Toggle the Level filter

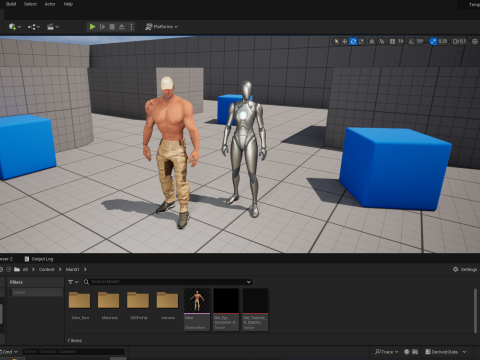pos(36,292)
